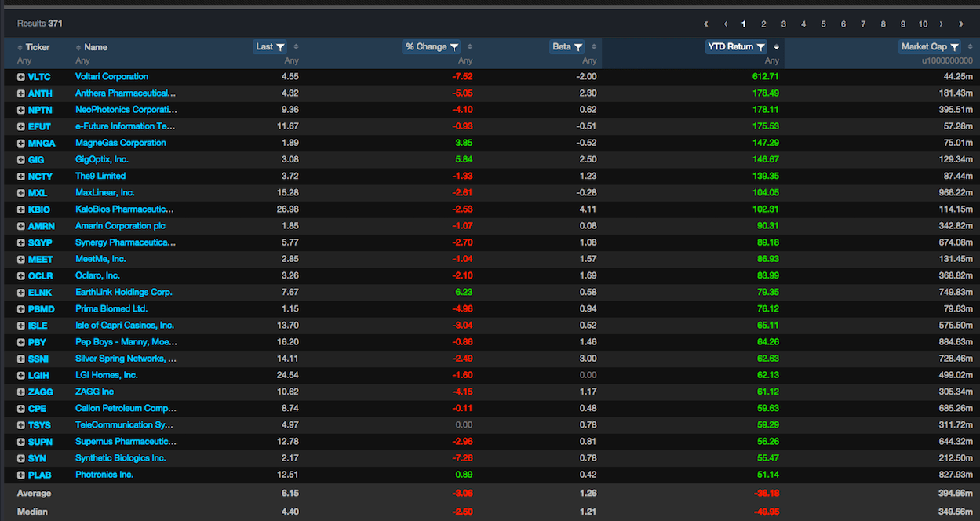
Task: Expand the ISLE row plus icon
Action: (x=21, y=326)
